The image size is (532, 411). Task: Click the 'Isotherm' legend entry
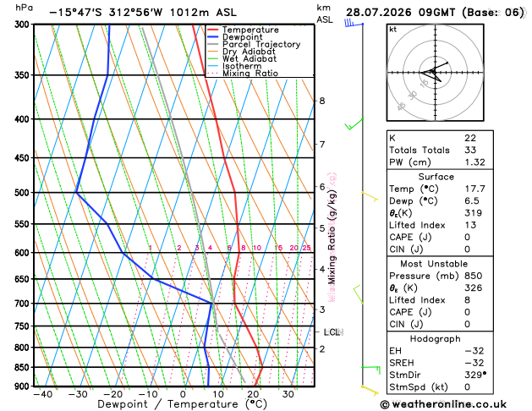tap(242, 66)
